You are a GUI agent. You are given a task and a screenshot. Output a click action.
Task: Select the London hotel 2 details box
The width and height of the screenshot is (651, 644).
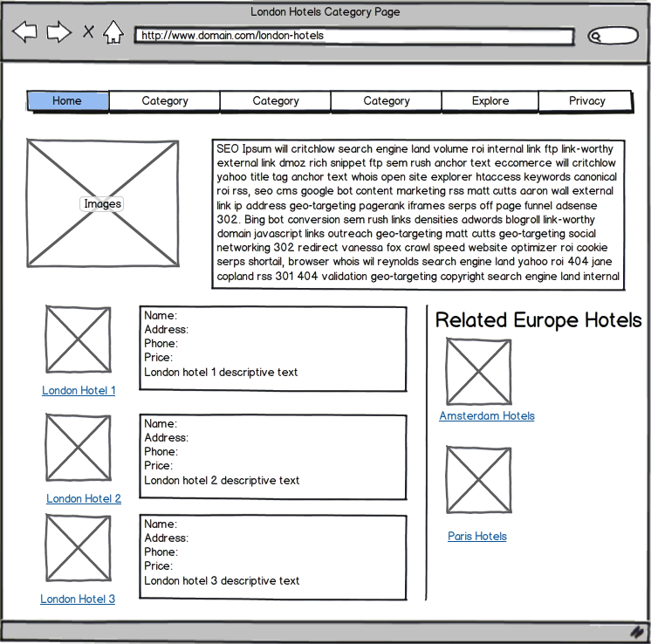273,456
